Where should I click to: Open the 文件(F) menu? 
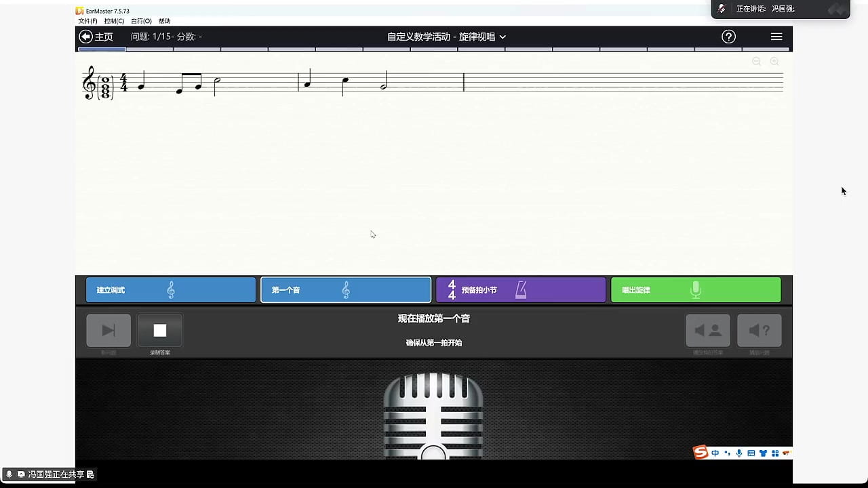coord(87,21)
